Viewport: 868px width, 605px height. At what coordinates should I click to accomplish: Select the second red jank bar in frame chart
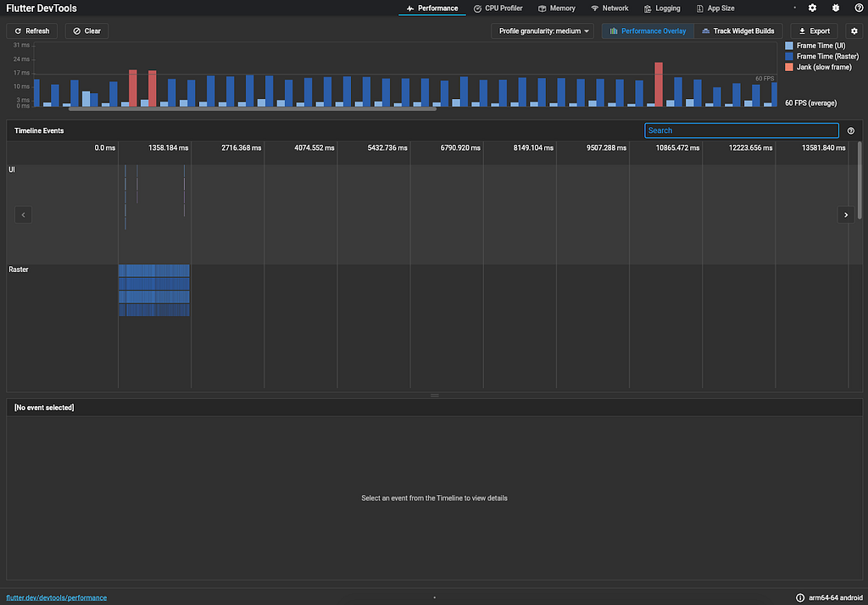point(153,89)
